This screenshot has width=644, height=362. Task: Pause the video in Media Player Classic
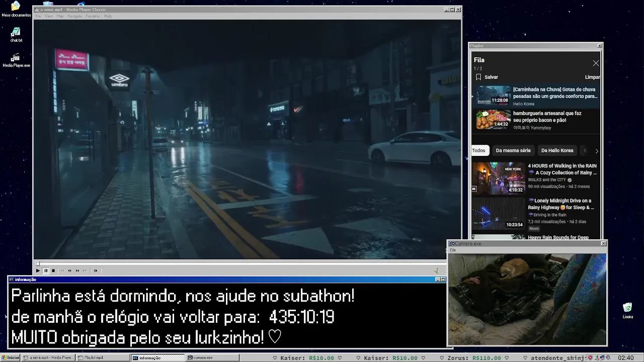coord(46,270)
